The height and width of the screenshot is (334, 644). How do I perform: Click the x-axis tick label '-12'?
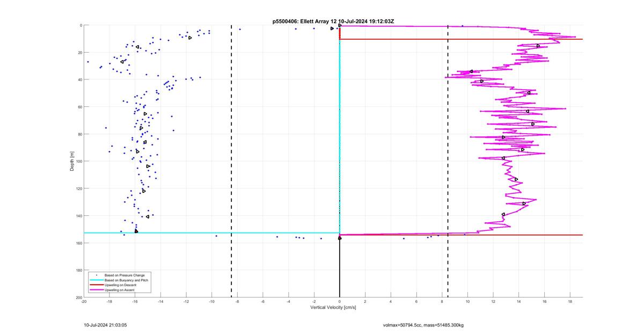click(x=186, y=302)
